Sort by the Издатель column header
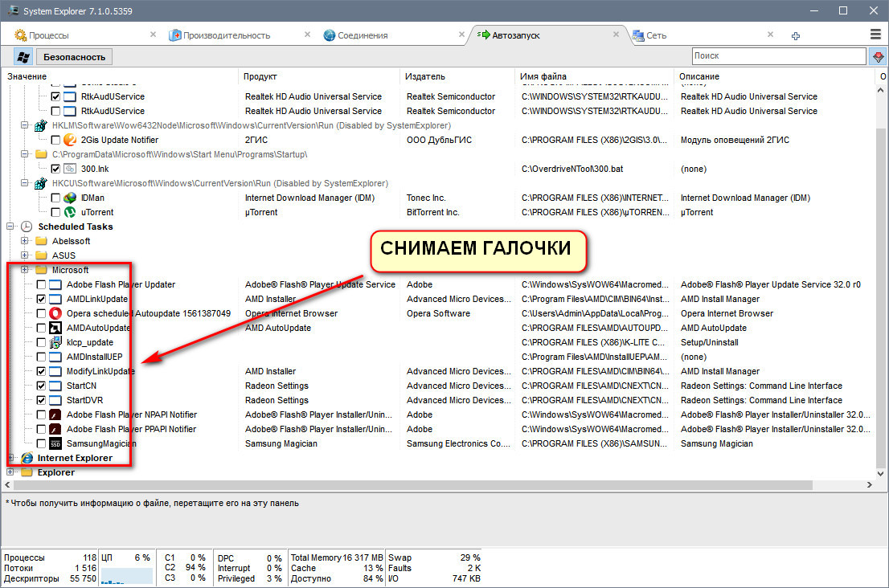The height and width of the screenshot is (588, 889). [x=457, y=76]
